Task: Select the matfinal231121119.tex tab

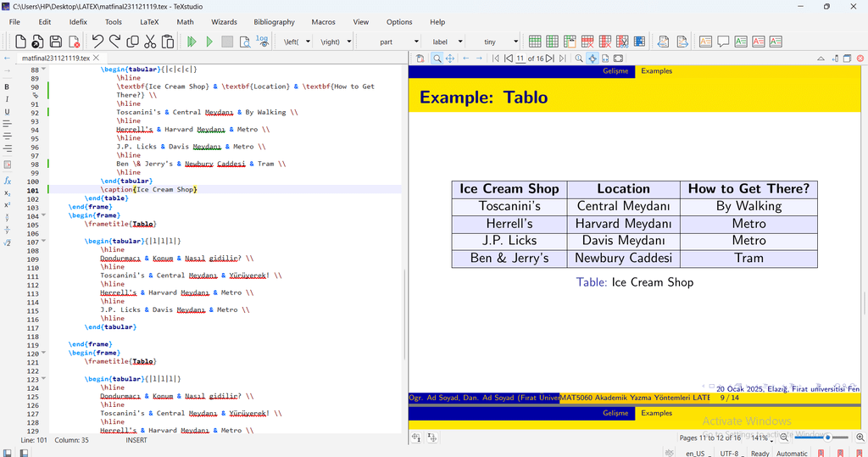Action: point(55,59)
